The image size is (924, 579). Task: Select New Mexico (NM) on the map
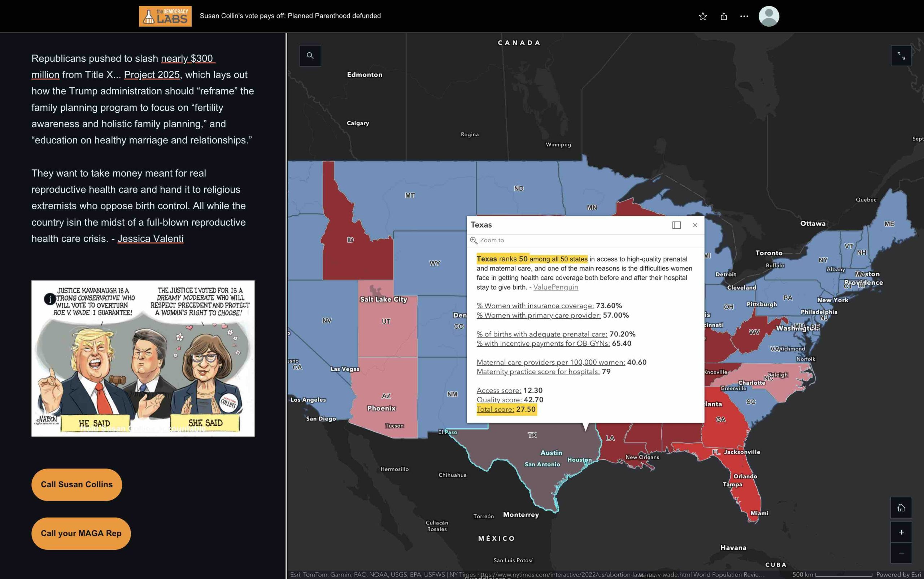(x=452, y=394)
